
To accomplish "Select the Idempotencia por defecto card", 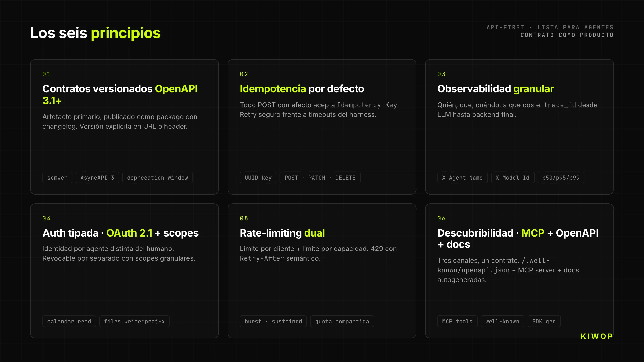I will pyautogui.click(x=322, y=126).
